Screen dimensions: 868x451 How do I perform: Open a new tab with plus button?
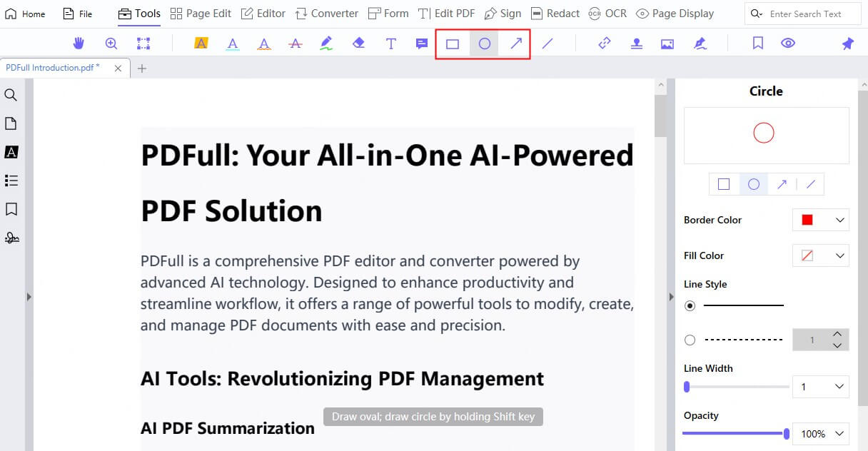[x=142, y=69]
